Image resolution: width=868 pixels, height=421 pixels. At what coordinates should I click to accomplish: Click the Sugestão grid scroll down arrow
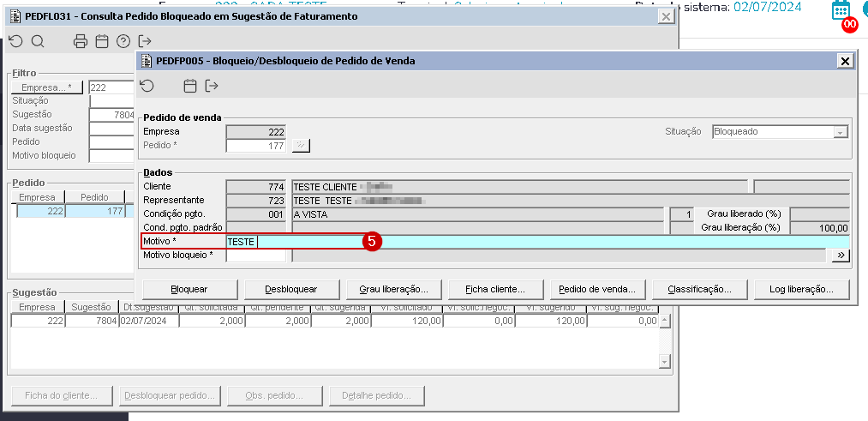click(665, 361)
